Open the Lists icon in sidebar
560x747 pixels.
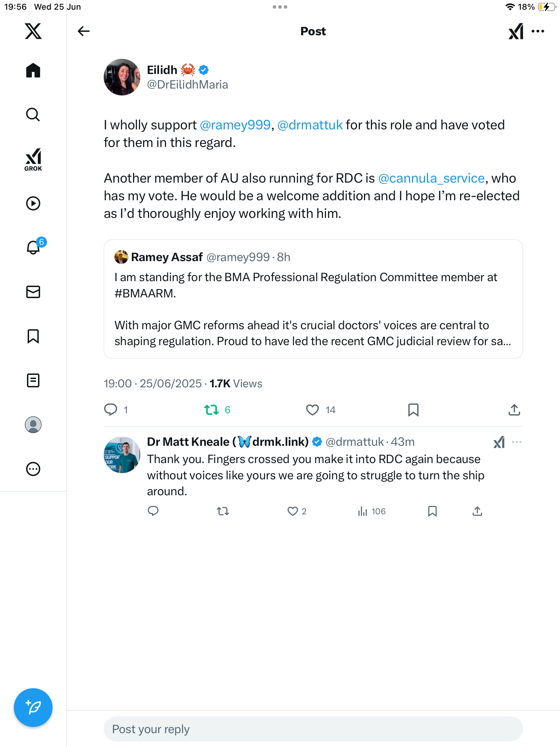click(33, 380)
